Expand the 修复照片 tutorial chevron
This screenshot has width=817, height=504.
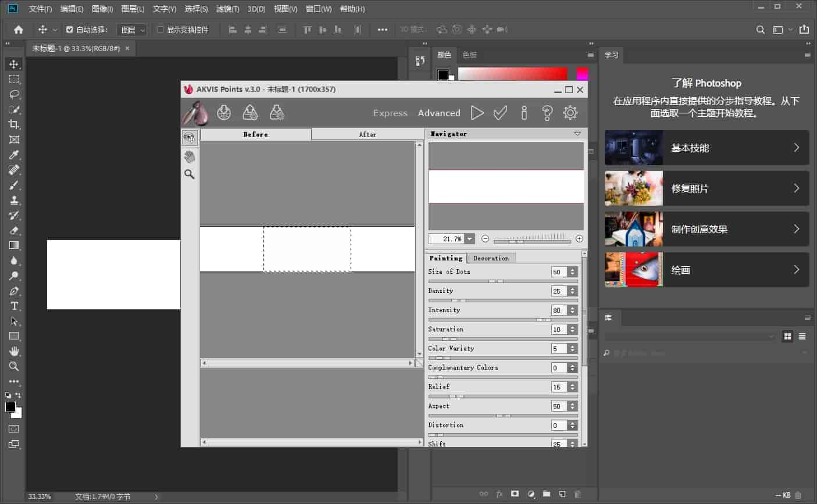pyautogui.click(x=797, y=188)
